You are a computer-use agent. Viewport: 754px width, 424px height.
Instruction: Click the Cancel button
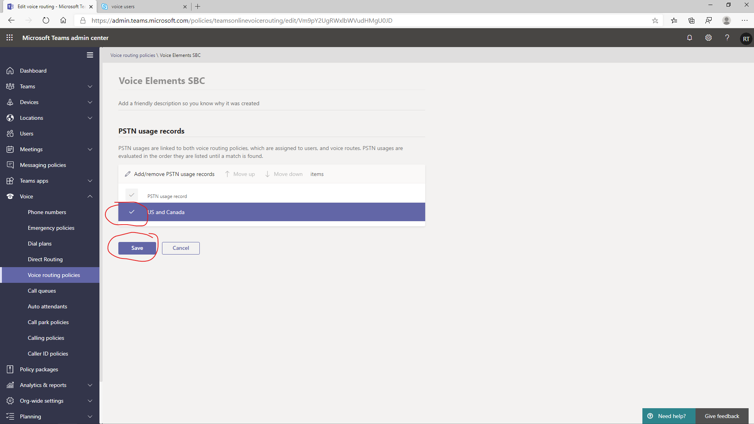[181, 248]
